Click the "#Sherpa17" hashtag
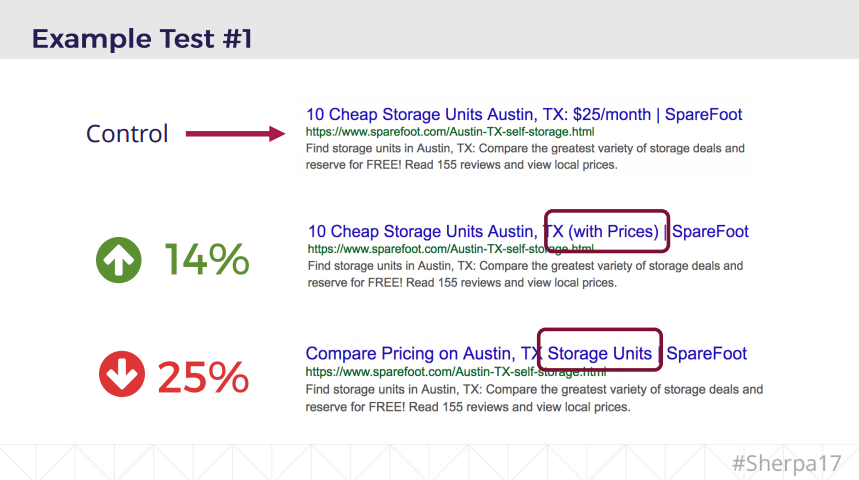The image size is (859, 480). point(787,463)
